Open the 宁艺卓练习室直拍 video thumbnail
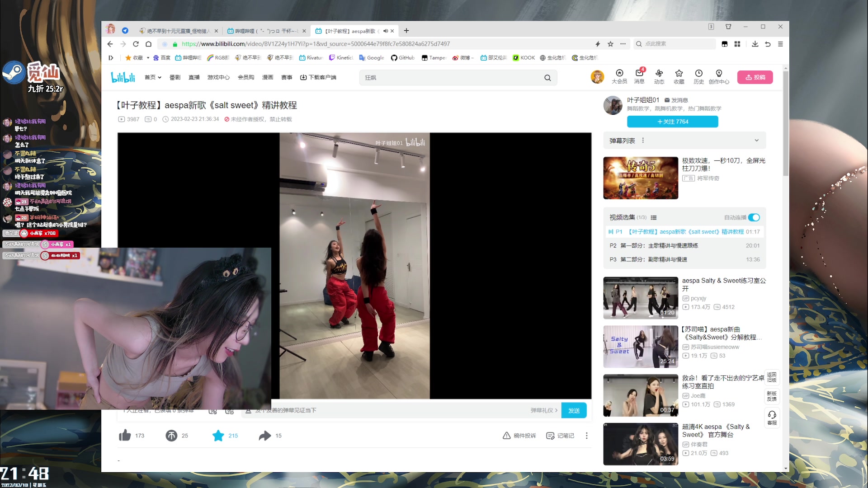This screenshot has height=488, width=868. click(641, 395)
